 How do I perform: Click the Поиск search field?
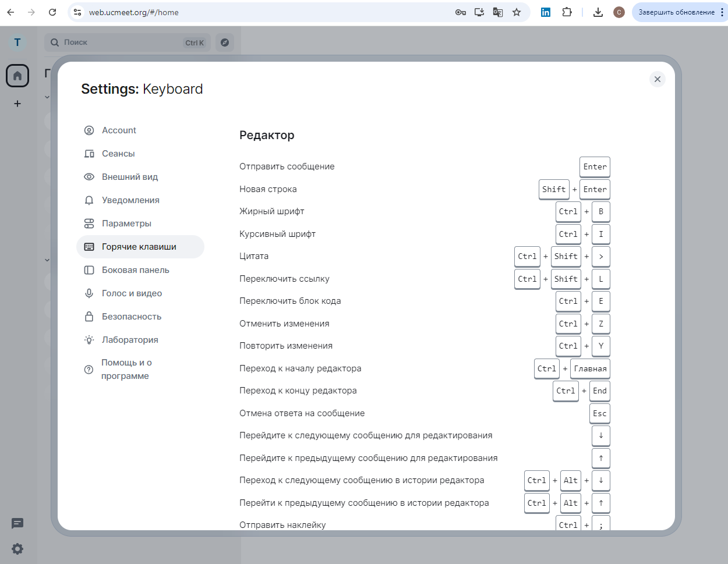[116, 42]
